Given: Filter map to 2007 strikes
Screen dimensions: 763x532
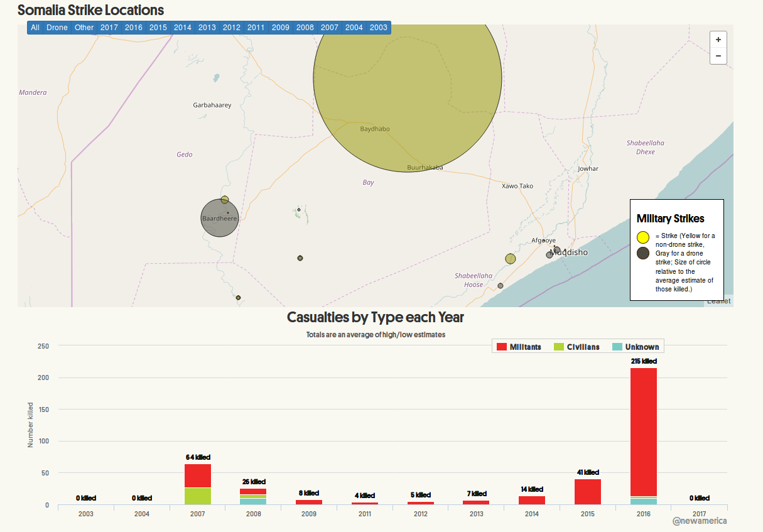Looking at the screenshot, I should [x=330, y=28].
